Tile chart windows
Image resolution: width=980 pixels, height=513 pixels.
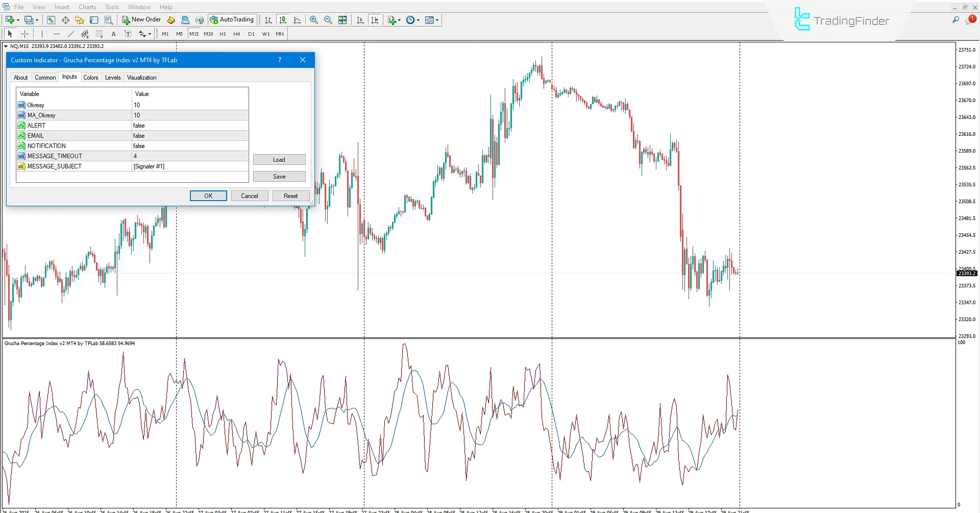tap(342, 20)
